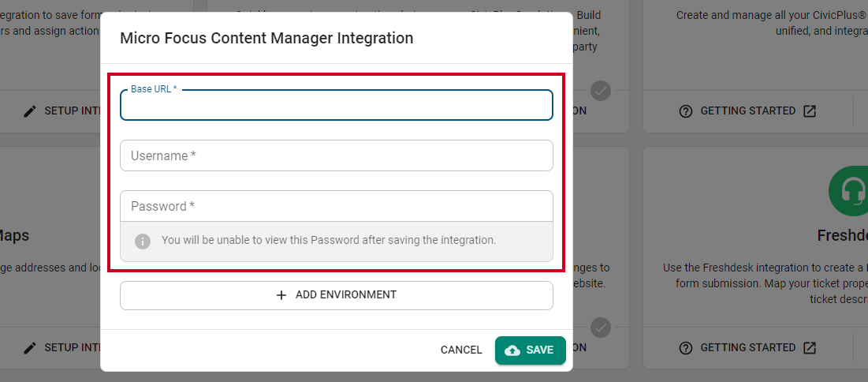Cancel the Micro Focus integration dialog
The width and height of the screenshot is (868, 382).
461,350
